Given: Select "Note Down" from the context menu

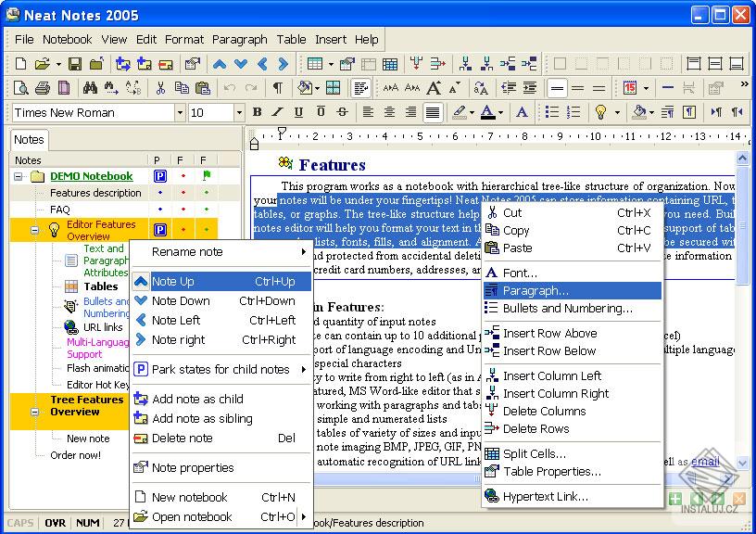Looking at the screenshot, I should click(x=181, y=301).
